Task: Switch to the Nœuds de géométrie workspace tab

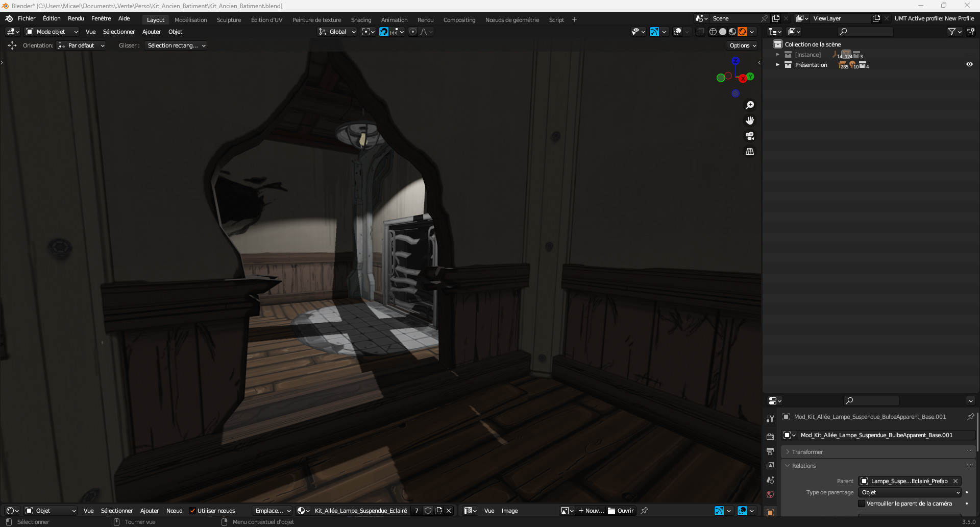Action: [512, 20]
